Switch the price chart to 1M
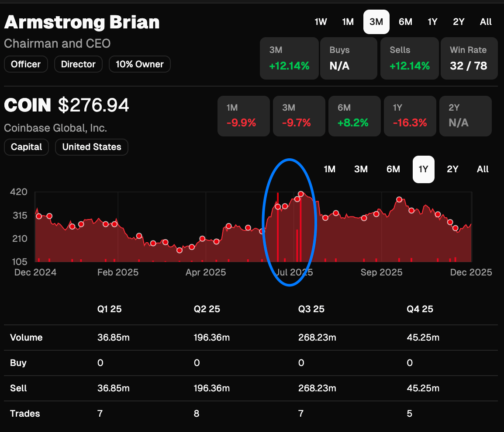The image size is (504, 432). click(x=329, y=169)
